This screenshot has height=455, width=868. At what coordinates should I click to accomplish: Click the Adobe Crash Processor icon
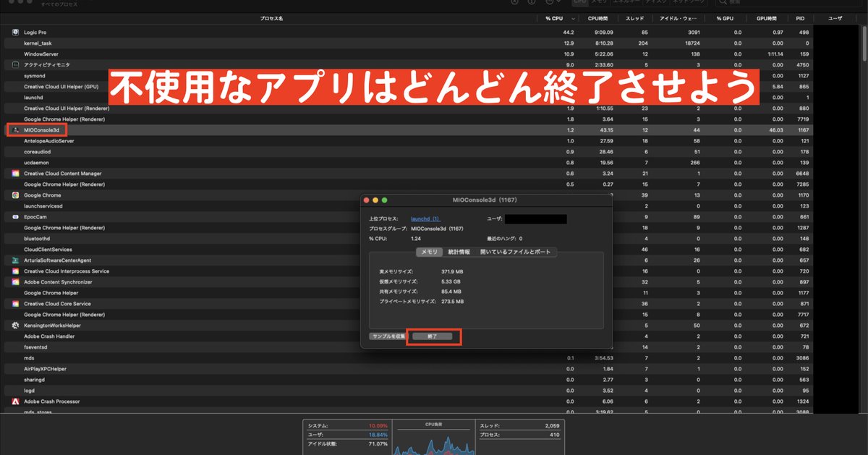(x=15, y=401)
